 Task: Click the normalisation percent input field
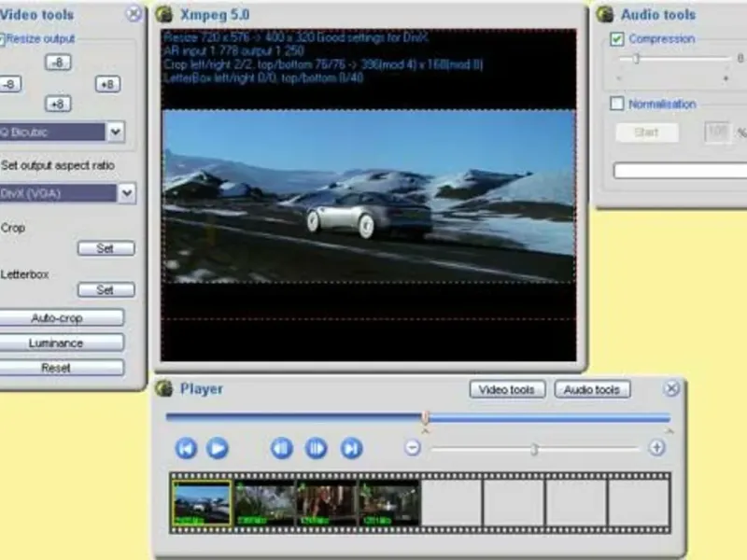[x=717, y=132]
